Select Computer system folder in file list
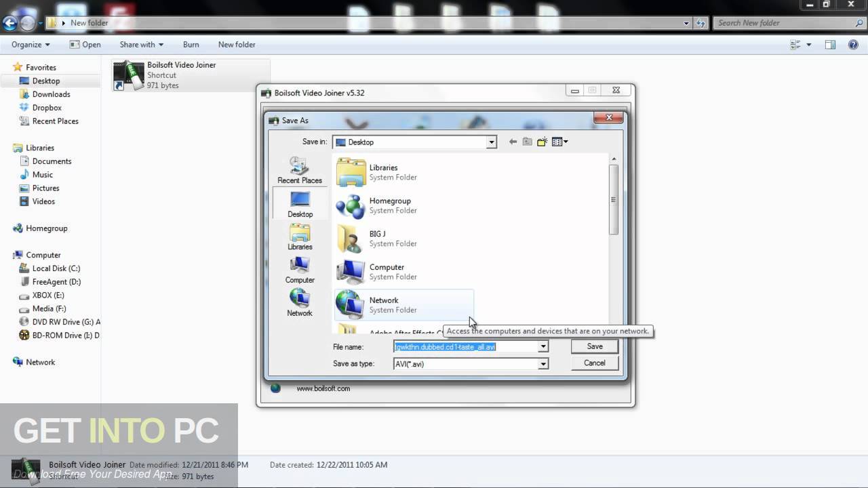 pyautogui.click(x=403, y=272)
